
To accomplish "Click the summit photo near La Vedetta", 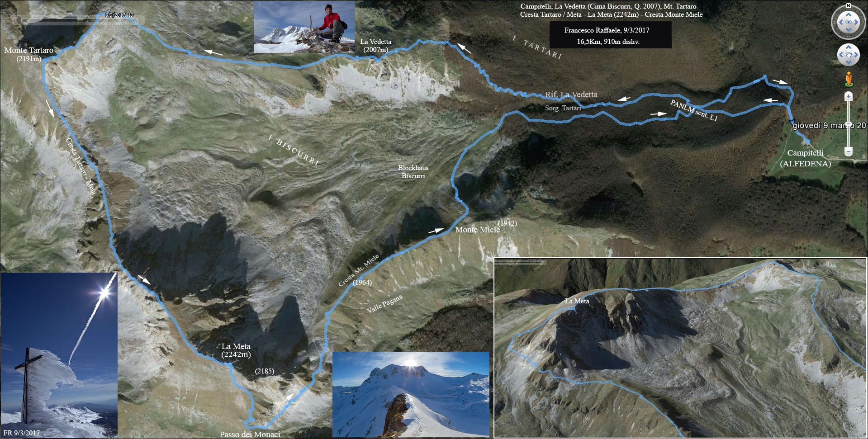I will tap(304, 27).
